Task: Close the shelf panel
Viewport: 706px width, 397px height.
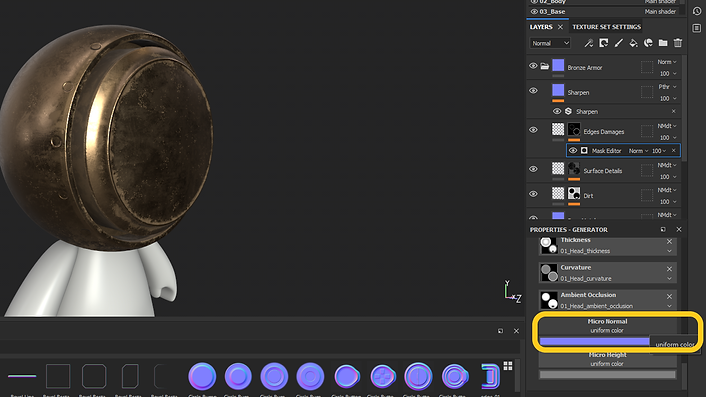Action: tap(516, 331)
